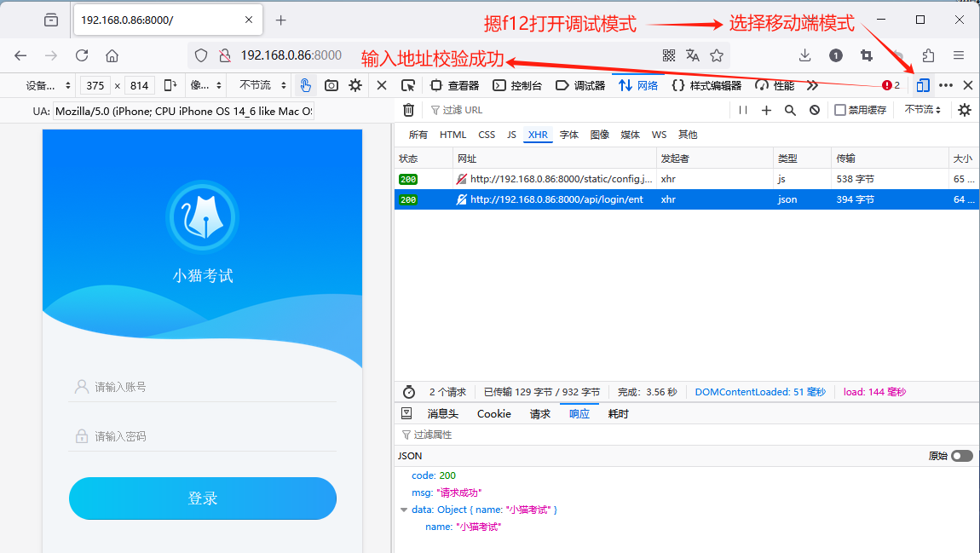Toggle responsive design mode off

(x=922, y=85)
